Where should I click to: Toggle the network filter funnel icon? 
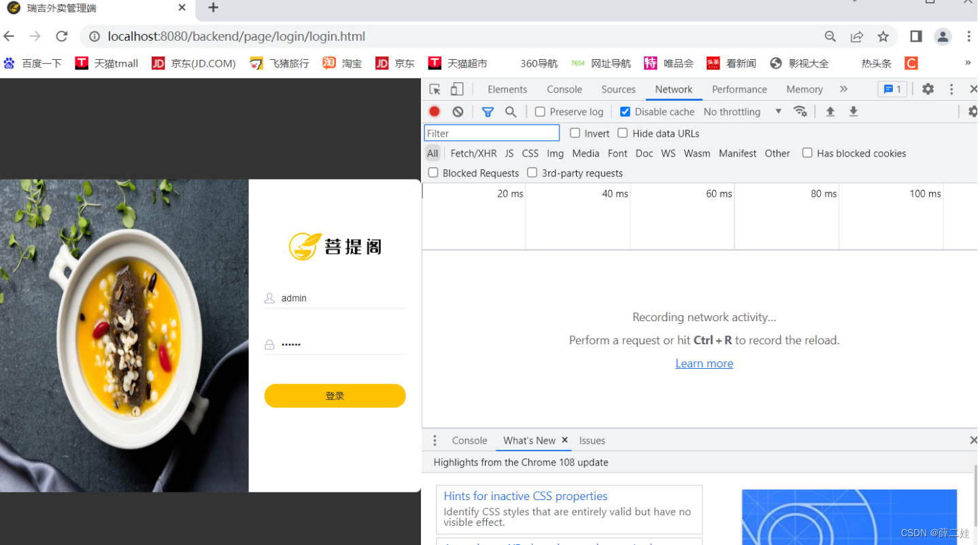coord(488,112)
